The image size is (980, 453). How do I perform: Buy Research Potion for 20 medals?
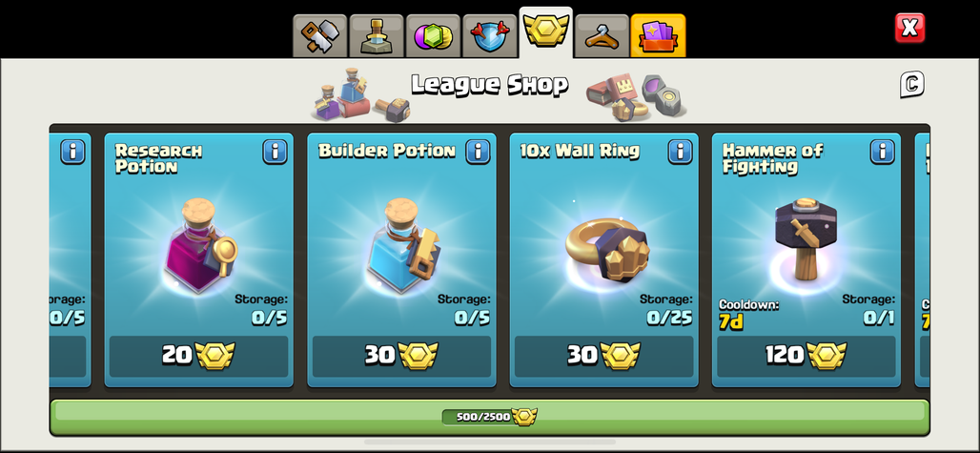(198, 356)
